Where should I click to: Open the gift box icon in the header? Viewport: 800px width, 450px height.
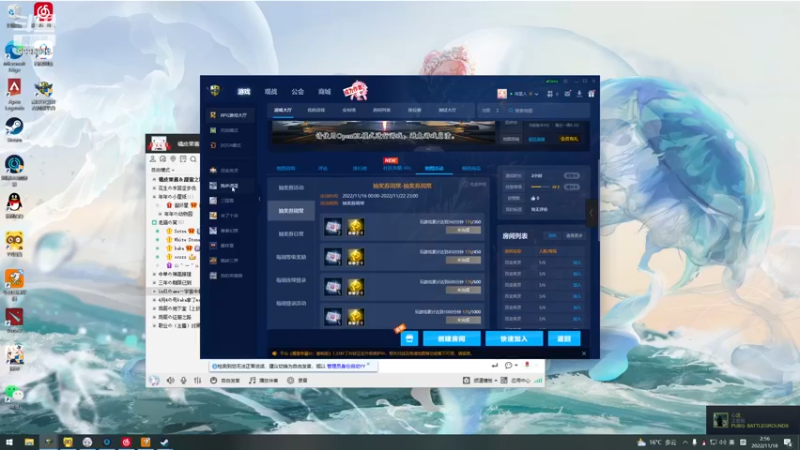pyautogui.click(x=591, y=94)
